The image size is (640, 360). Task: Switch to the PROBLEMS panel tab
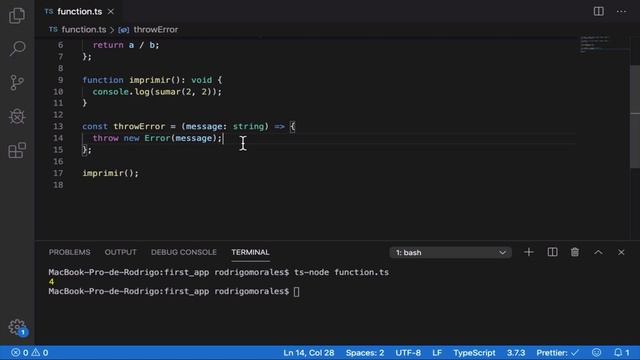pyautogui.click(x=69, y=252)
